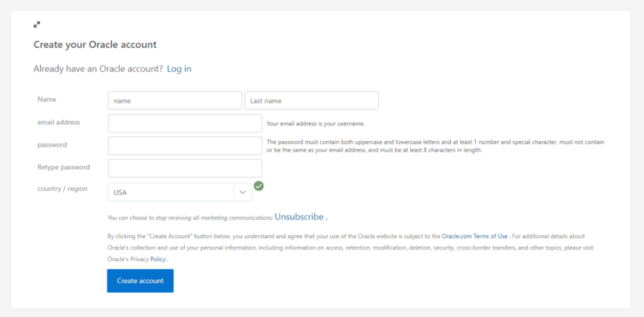Focus the password input box

coord(185,145)
